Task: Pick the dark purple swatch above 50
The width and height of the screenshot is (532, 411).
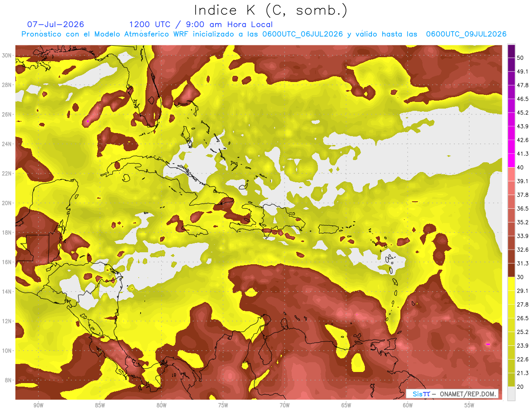Action: point(511,51)
